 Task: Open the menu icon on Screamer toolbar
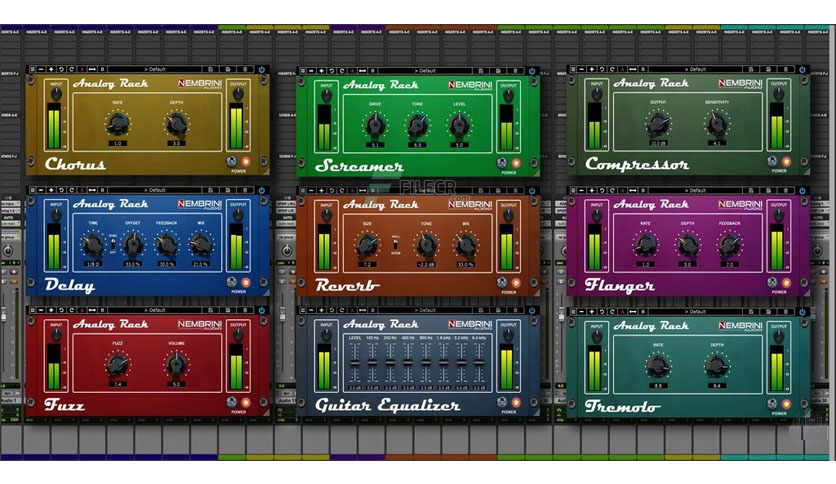[303, 71]
